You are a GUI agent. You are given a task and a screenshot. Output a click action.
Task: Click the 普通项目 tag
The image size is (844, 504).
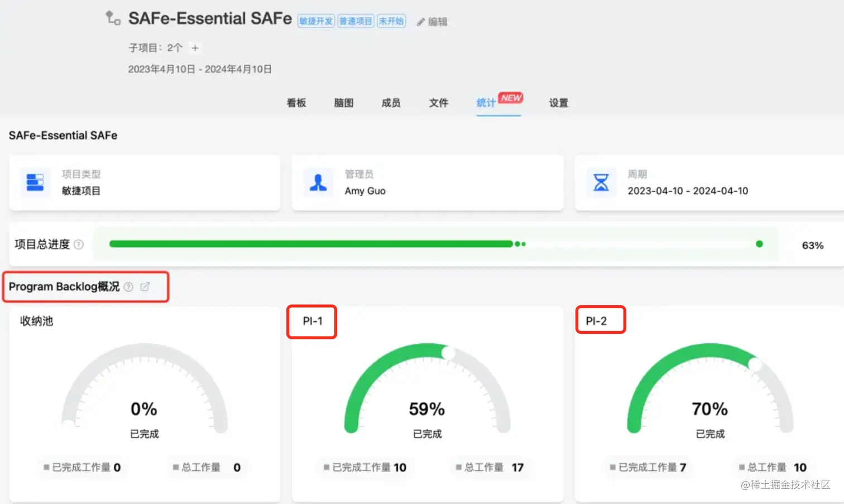(x=356, y=21)
